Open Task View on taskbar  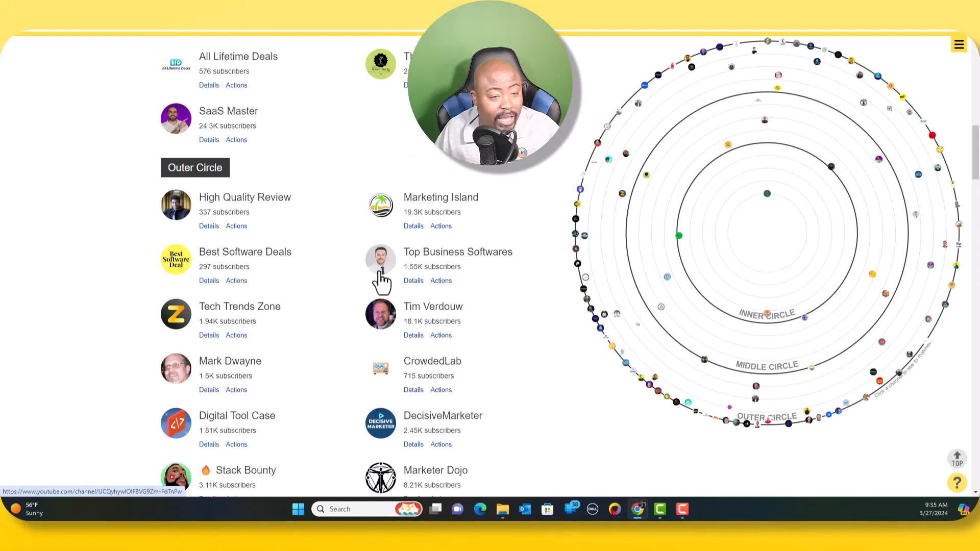click(x=435, y=509)
